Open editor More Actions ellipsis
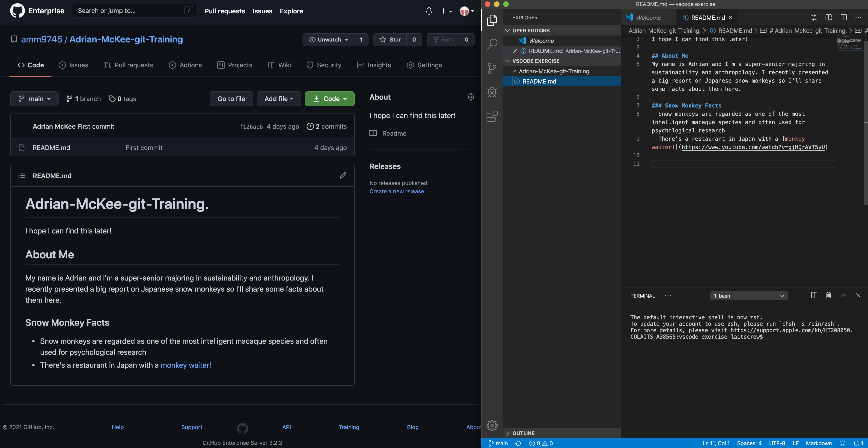Image resolution: width=868 pixels, height=448 pixels. click(x=858, y=18)
